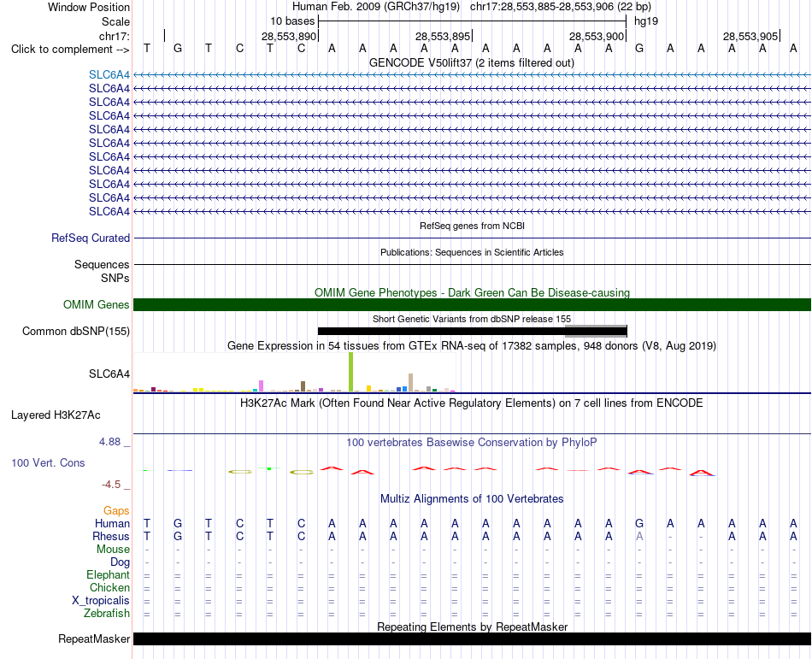Open the OMIM Gene Phenotypes track title
This screenshot has width=812, height=659.
[472, 292]
